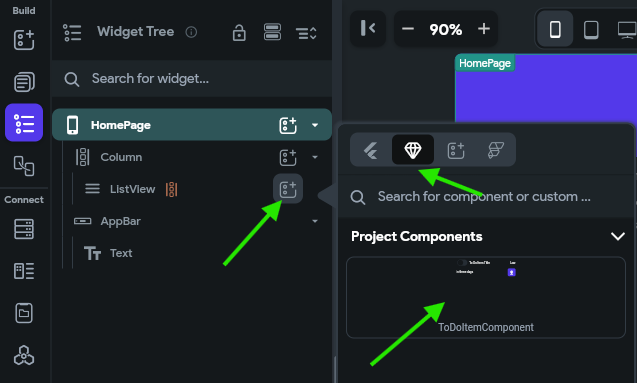Add a child widget to Column
Image resolution: width=637 pixels, height=383 pixels.
pos(288,157)
